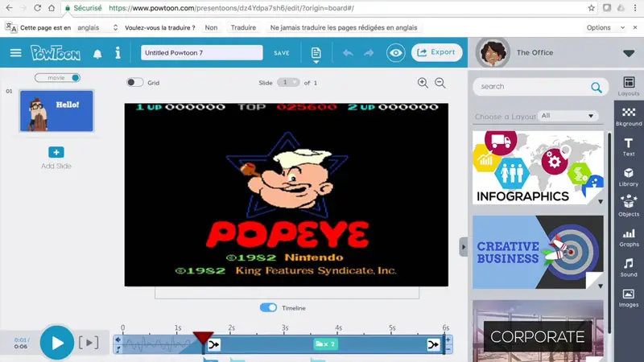Enable the Grid toggle
The image size is (644, 362).
click(134, 83)
